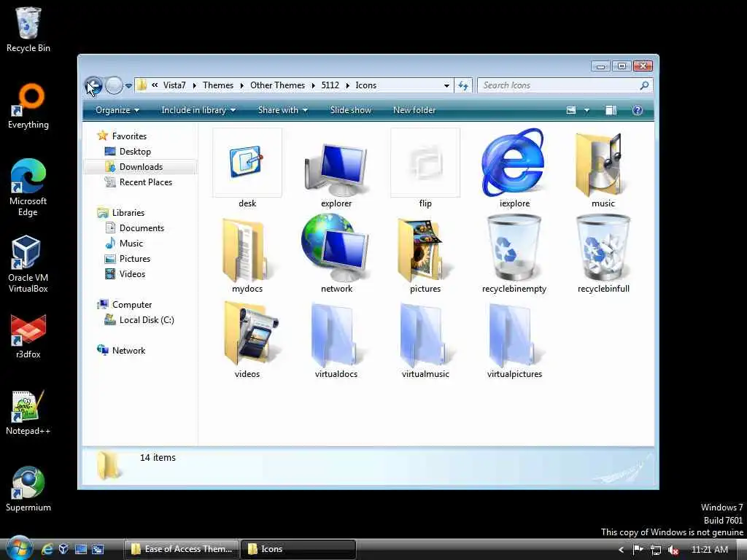Select the flip icon file

coord(425,168)
